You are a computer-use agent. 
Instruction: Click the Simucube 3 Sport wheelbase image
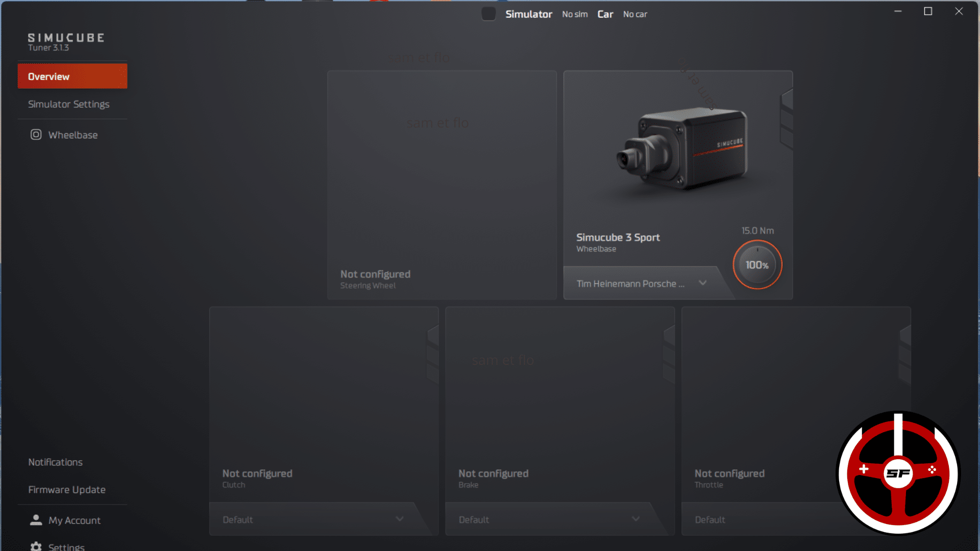[x=682, y=149]
